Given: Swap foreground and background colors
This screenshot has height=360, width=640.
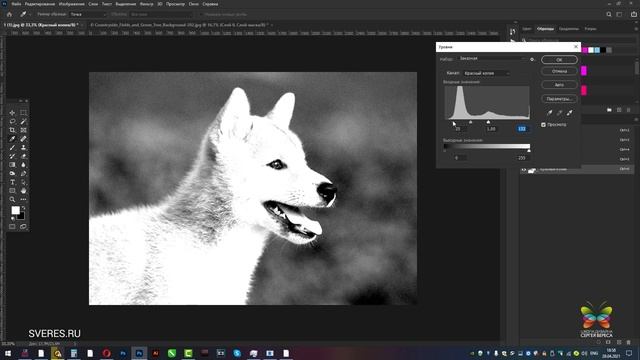Looking at the screenshot, I should tap(23, 208).
